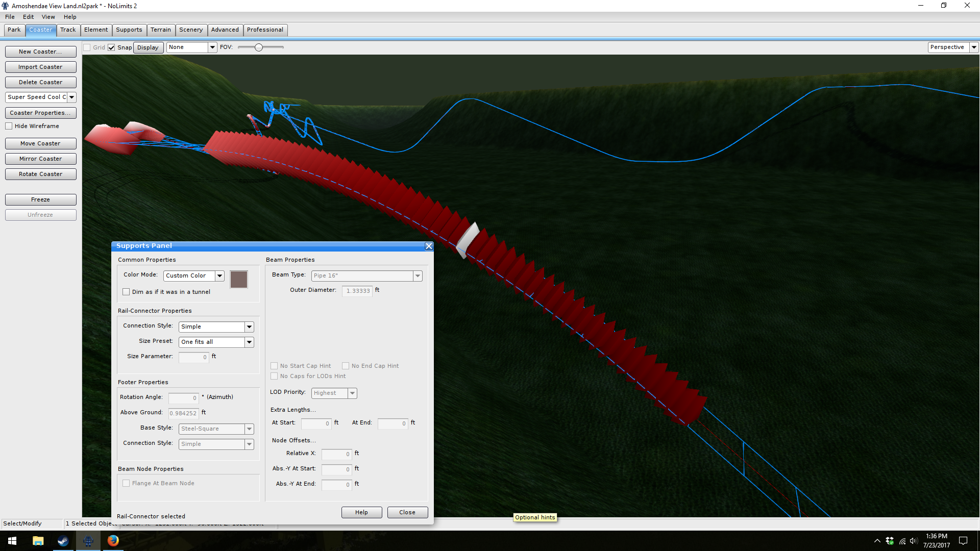Open File Explorer from the taskbar
This screenshot has height=551, width=980.
coord(38,541)
